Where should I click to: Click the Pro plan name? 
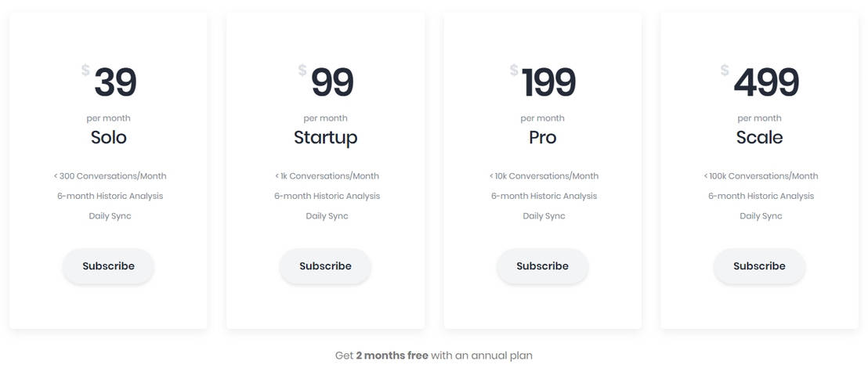[542, 138]
